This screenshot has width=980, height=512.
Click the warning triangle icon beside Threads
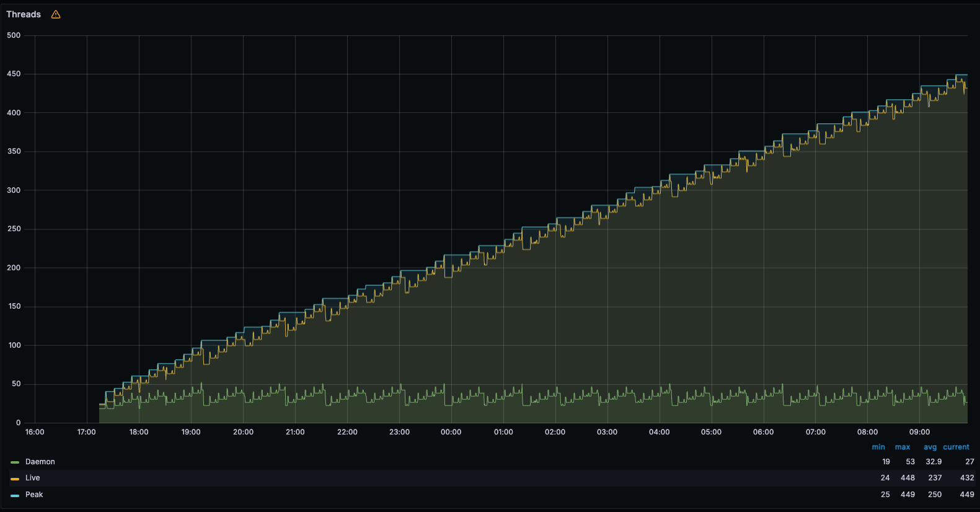point(56,14)
